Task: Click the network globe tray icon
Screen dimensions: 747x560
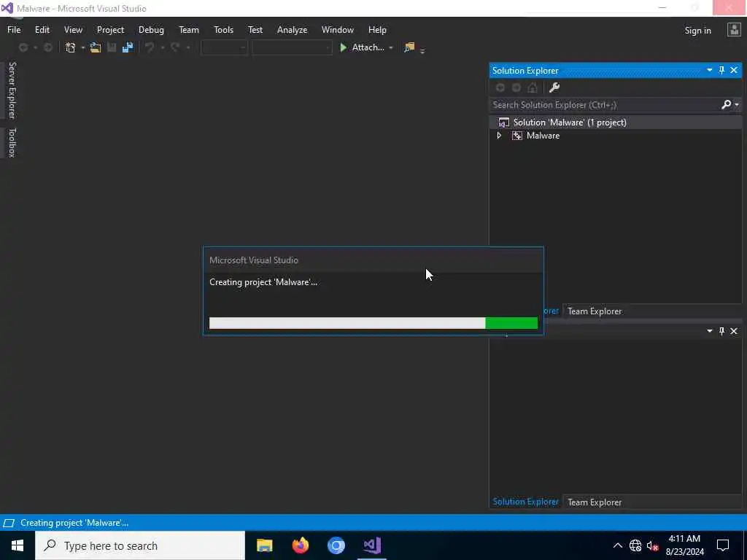Action: point(635,545)
